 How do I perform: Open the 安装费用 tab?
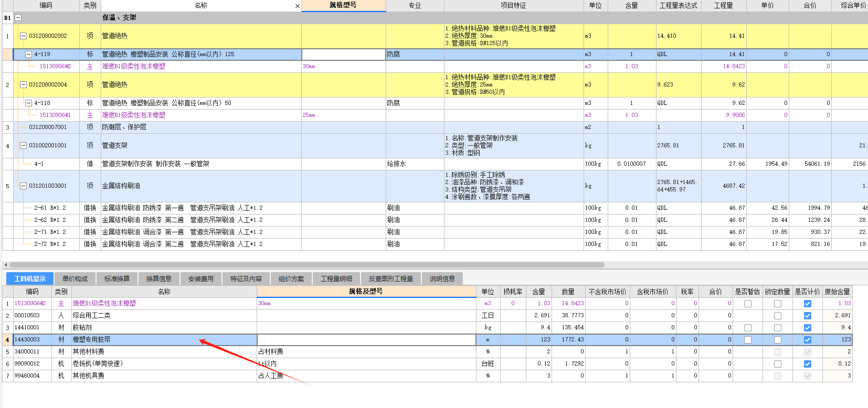(201, 278)
